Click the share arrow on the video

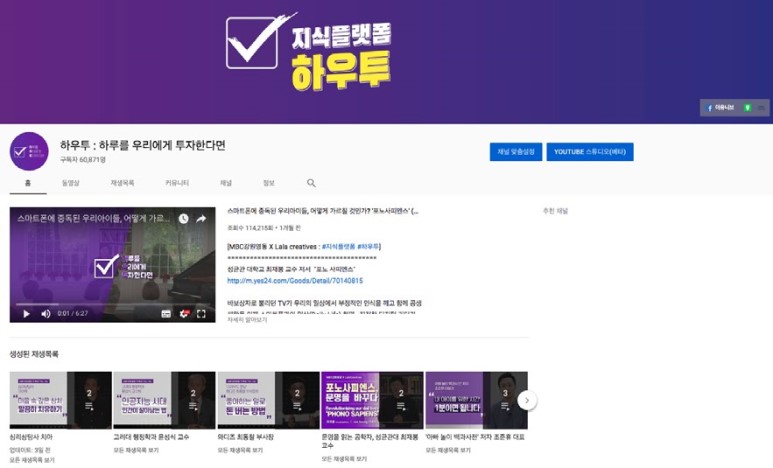[x=201, y=218]
